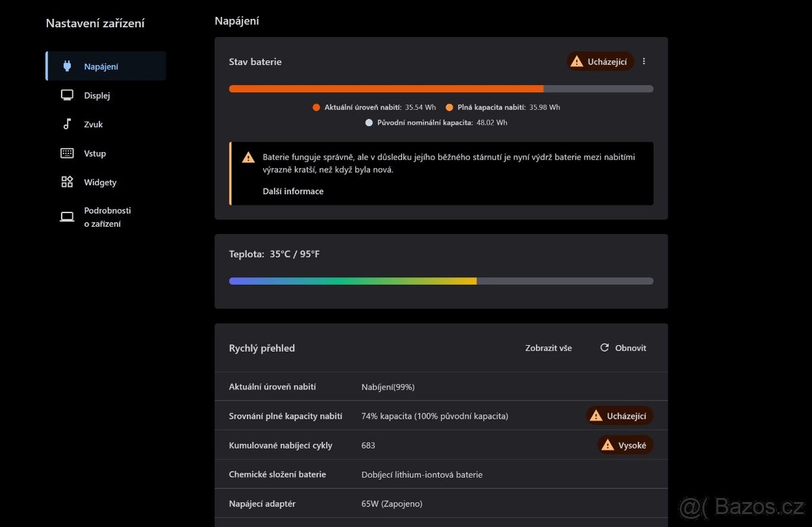
Task: Click the refresh icon beside Obnovit
Action: point(604,348)
